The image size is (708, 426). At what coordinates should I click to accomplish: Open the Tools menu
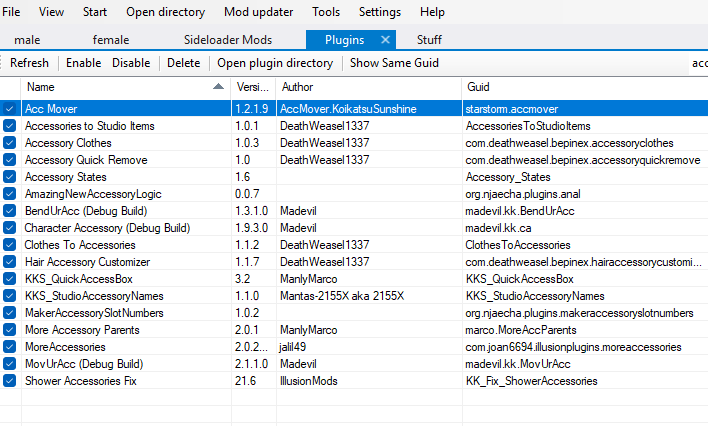click(x=326, y=12)
